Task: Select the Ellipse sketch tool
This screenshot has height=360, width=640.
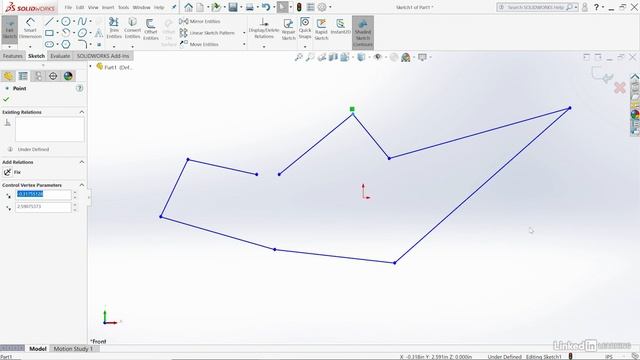Action: 82,33
